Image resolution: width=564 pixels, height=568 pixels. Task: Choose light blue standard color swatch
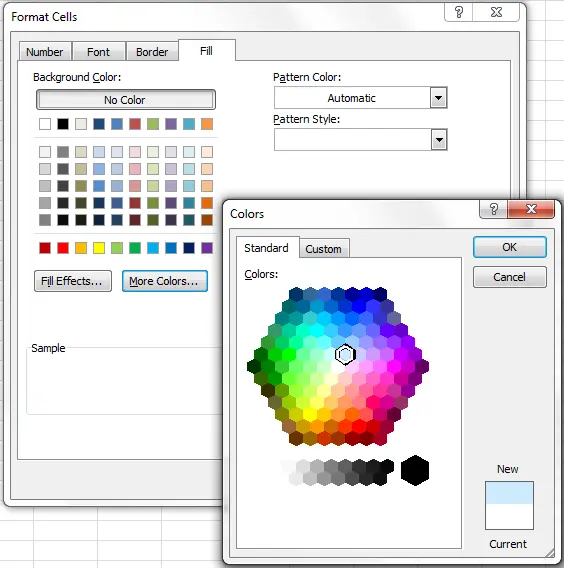[153, 248]
